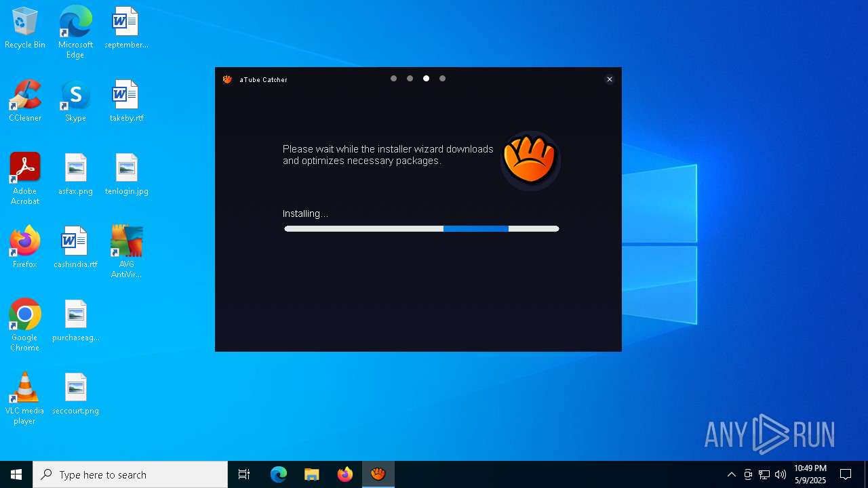Viewport: 868px width, 488px height.
Task: Click the taskbar search box
Action: (130, 474)
